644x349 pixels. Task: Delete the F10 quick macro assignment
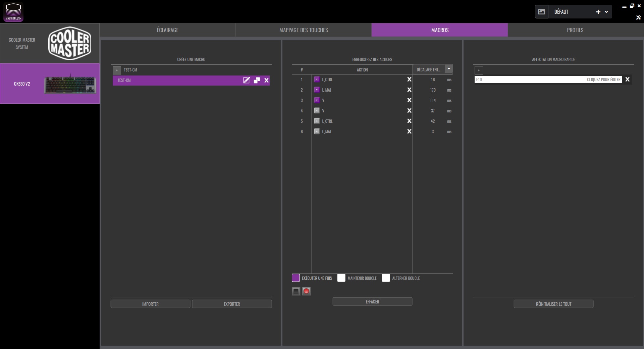point(628,80)
